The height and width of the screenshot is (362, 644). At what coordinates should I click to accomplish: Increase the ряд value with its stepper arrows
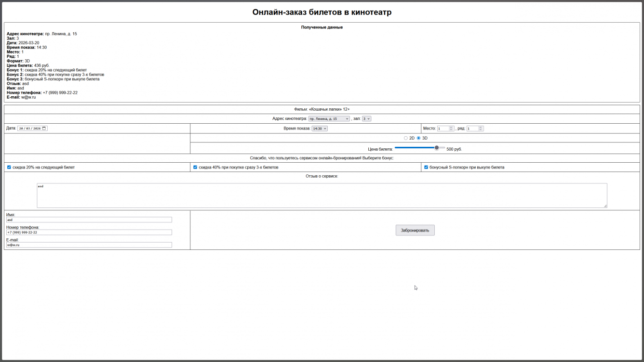[481, 128]
